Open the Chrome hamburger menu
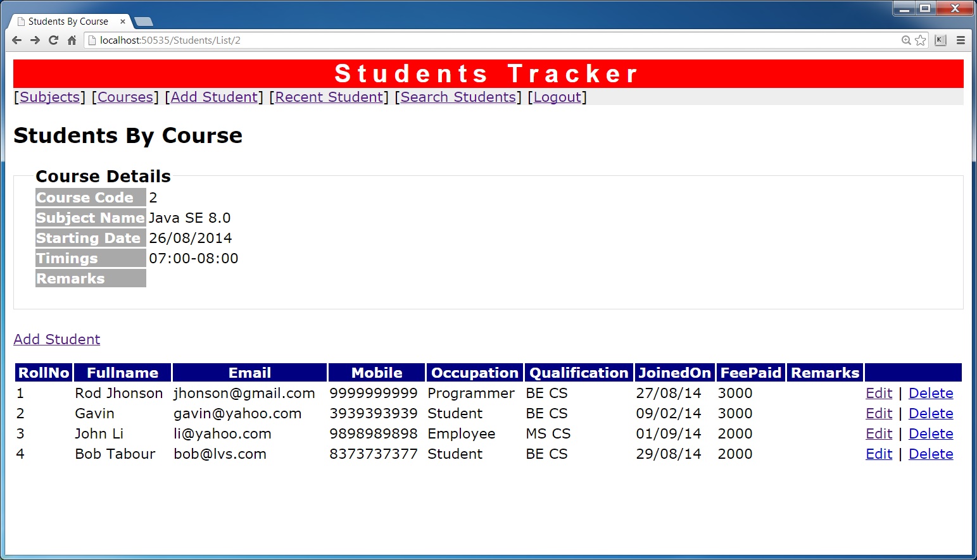 961,40
